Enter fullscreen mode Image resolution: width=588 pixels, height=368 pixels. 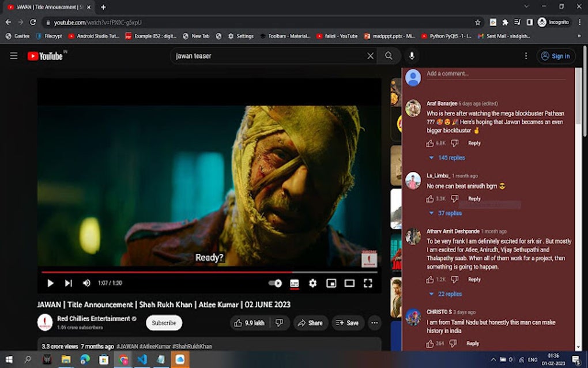tap(368, 283)
